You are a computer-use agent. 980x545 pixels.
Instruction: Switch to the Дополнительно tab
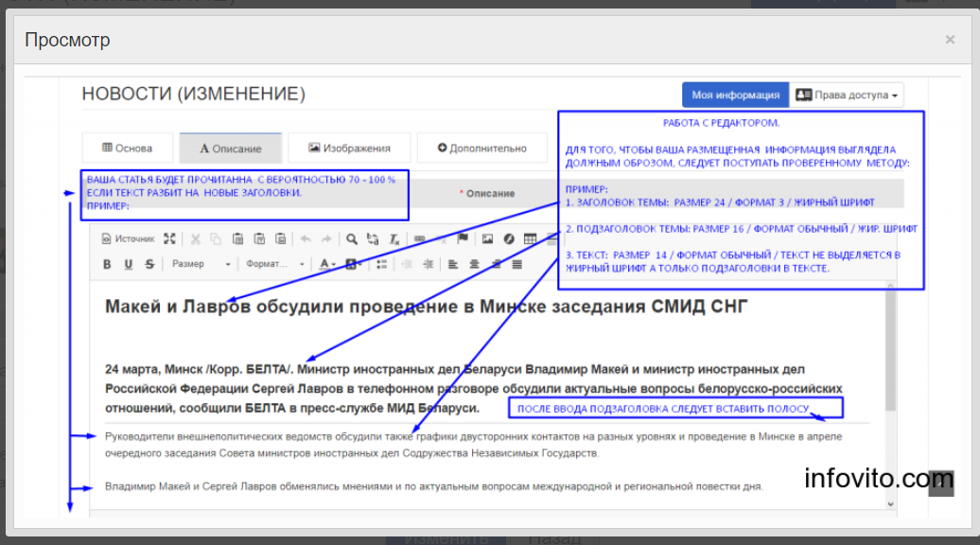(481, 149)
